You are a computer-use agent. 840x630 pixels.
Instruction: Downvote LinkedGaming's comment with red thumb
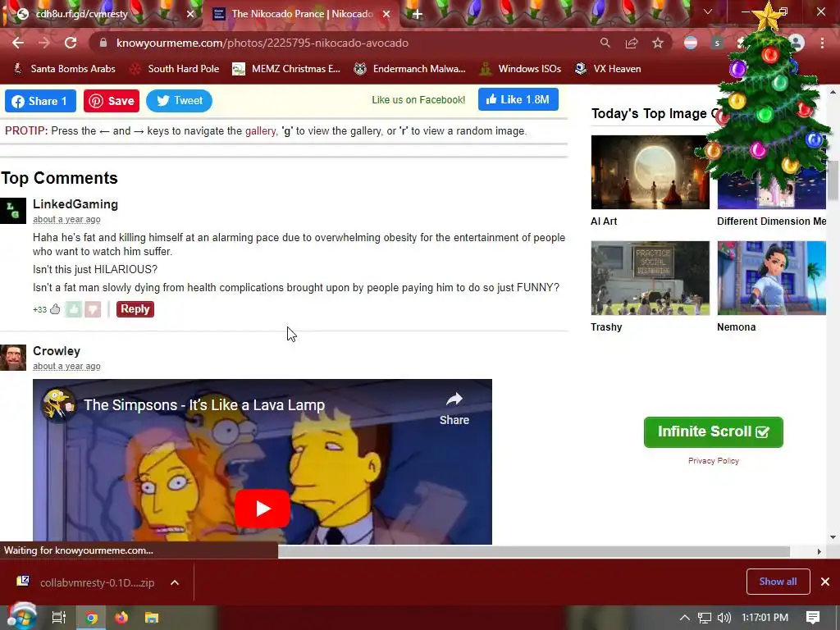(93, 309)
